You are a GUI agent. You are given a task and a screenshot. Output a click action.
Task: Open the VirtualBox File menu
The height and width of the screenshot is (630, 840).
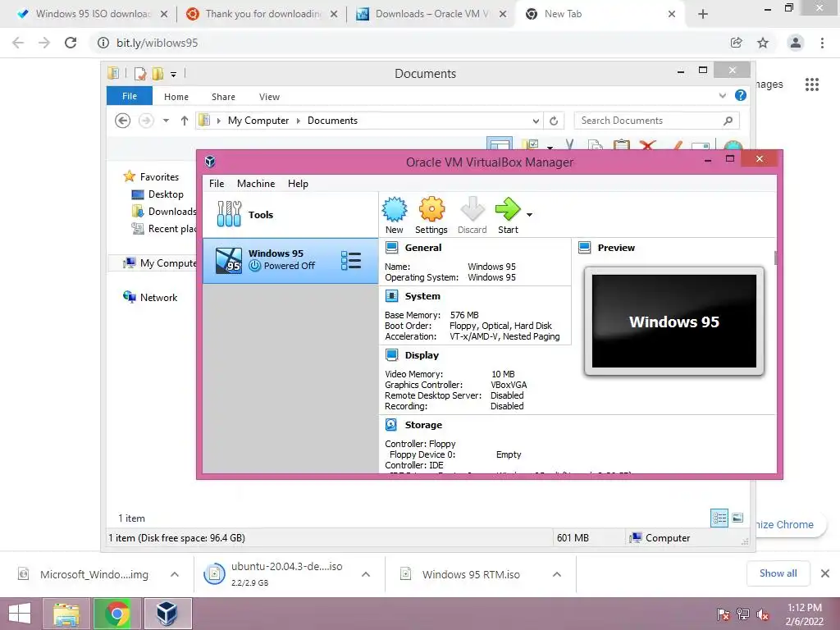coord(217,183)
